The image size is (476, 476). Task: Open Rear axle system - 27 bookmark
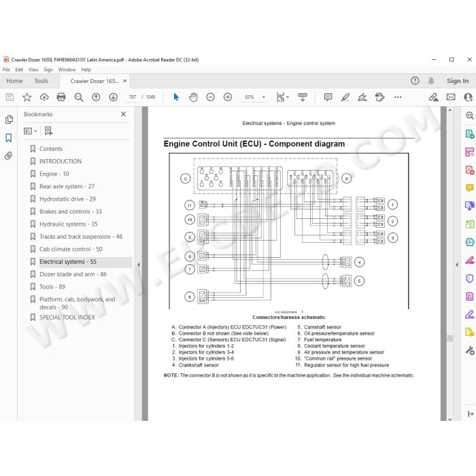[67, 186]
